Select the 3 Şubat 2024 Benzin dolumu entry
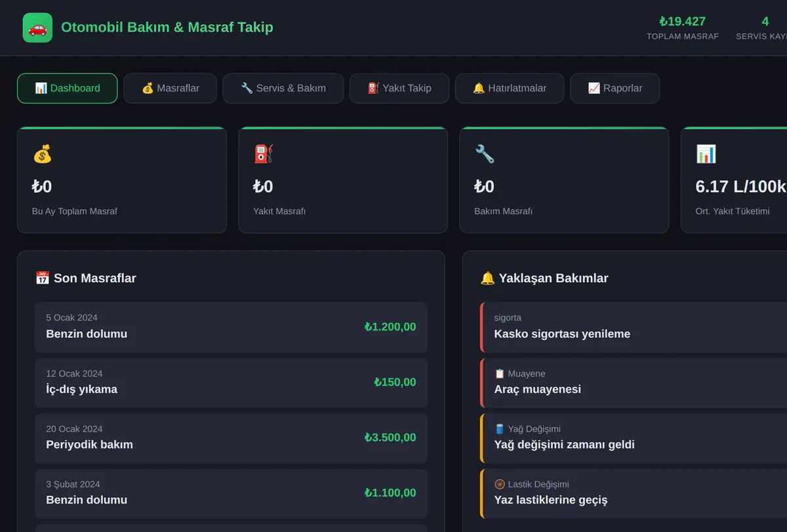 [x=231, y=493]
